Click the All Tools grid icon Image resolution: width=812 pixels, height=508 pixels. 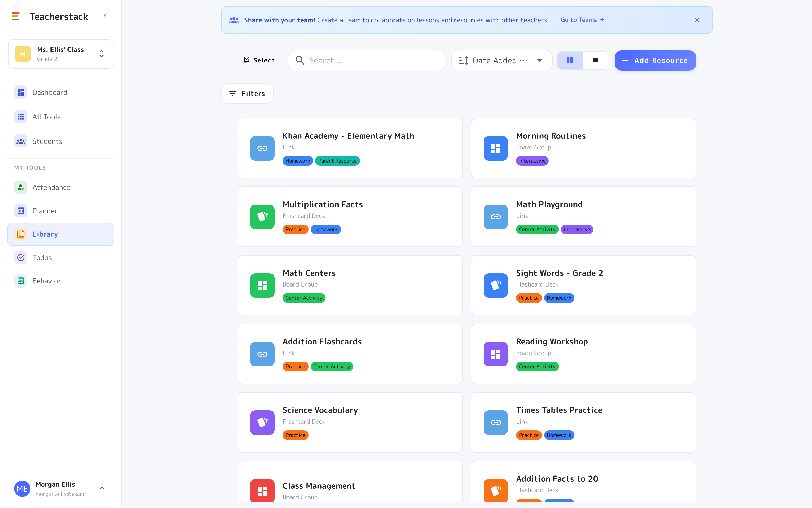coord(21,117)
